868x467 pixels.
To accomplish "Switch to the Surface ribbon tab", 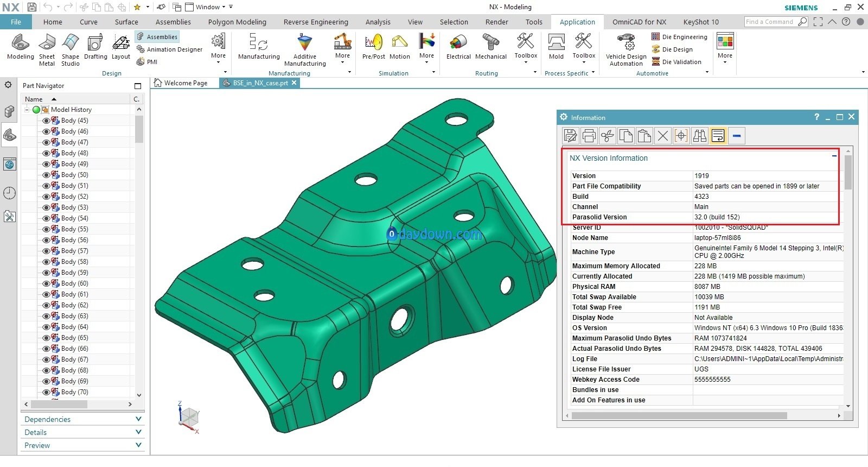I will [126, 22].
